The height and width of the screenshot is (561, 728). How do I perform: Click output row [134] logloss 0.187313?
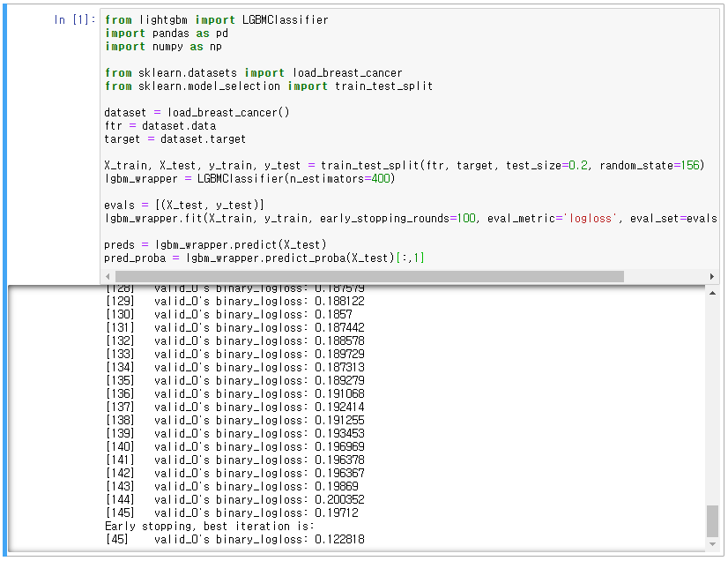(235, 367)
